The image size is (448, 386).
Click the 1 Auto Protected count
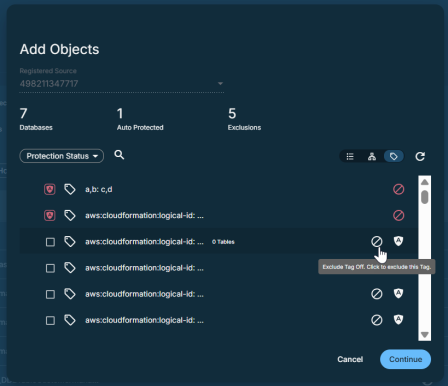click(x=140, y=119)
